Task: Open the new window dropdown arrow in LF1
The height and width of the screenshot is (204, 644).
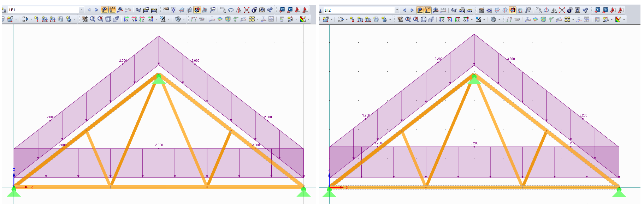Action: coord(16,19)
